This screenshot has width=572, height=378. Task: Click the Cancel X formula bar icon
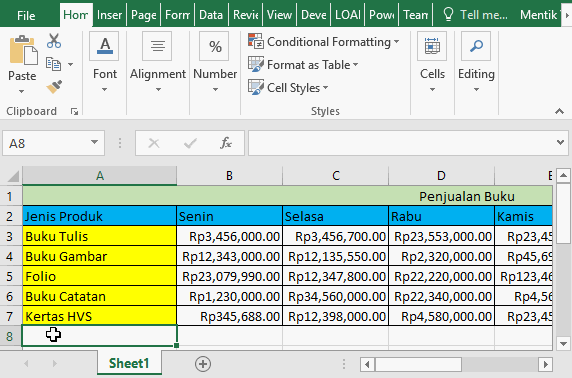click(x=154, y=143)
